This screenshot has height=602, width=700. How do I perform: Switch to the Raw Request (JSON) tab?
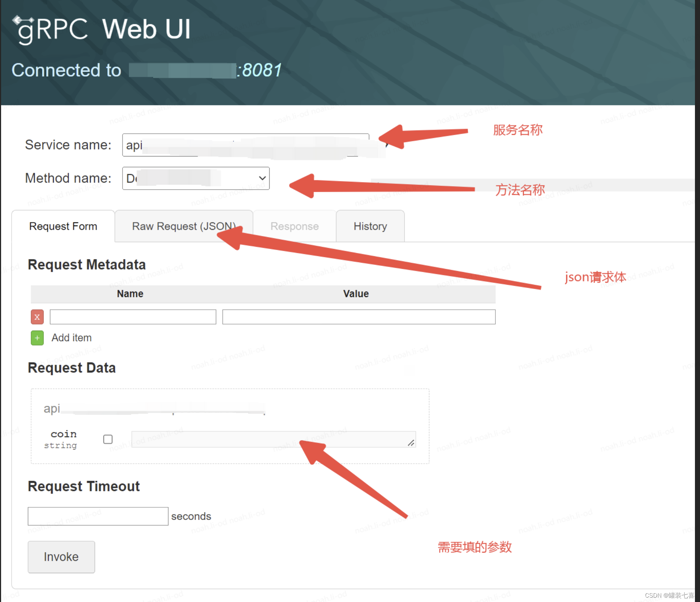[x=184, y=226]
